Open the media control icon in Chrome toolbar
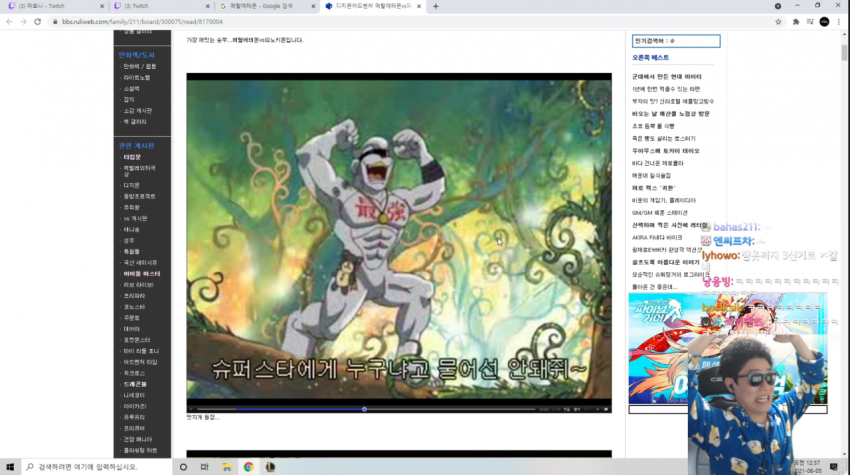Screen dimensions: 850x475 [810, 22]
